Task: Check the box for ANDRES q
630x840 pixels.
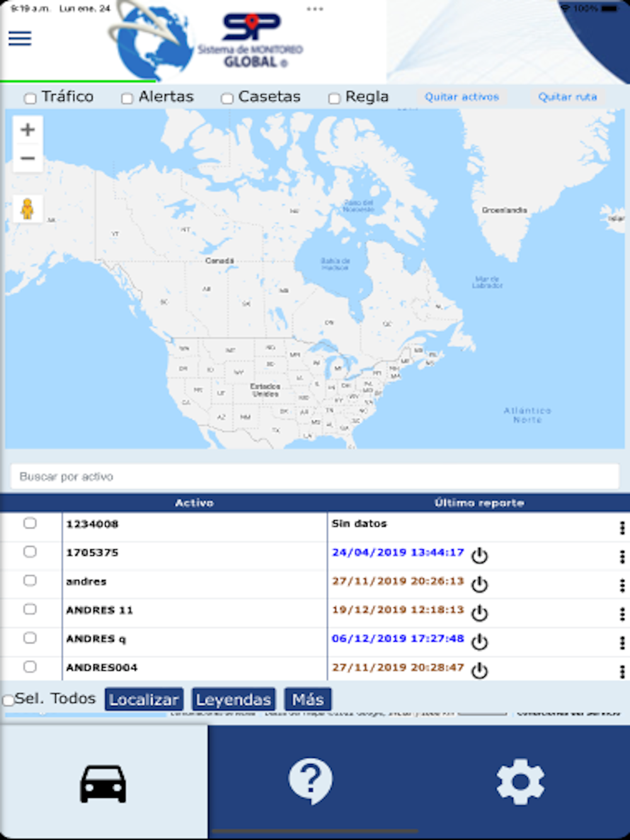Action: point(30,638)
